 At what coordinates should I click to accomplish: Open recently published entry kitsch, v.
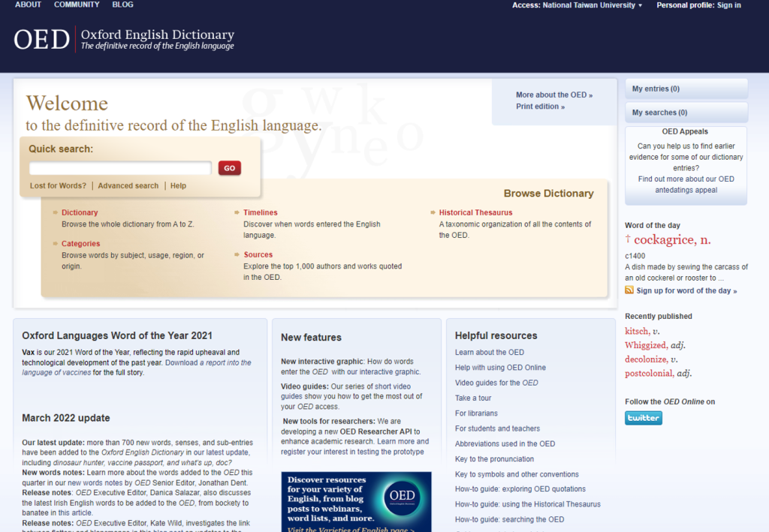[x=643, y=331]
